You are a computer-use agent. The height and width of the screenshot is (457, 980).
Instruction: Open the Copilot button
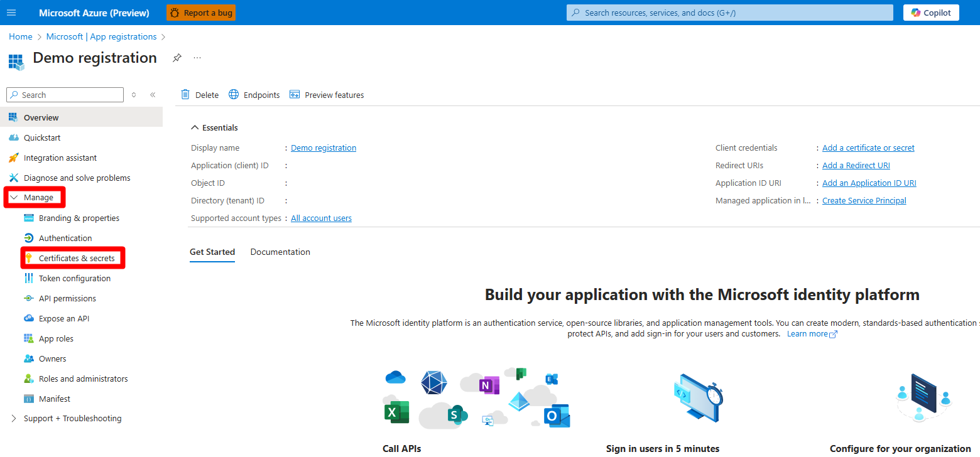click(931, 13)
